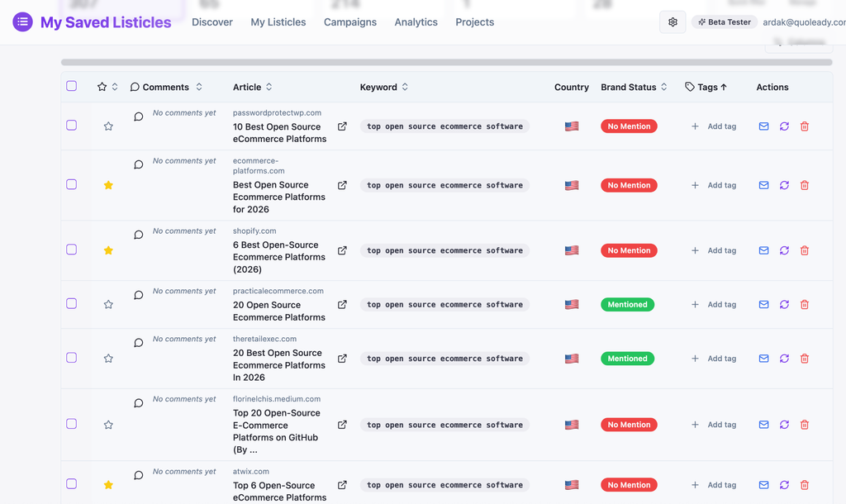Viewport: 846px width, 504px height.
Task: Delete the atwix.com listicle row
Action: 805,484
